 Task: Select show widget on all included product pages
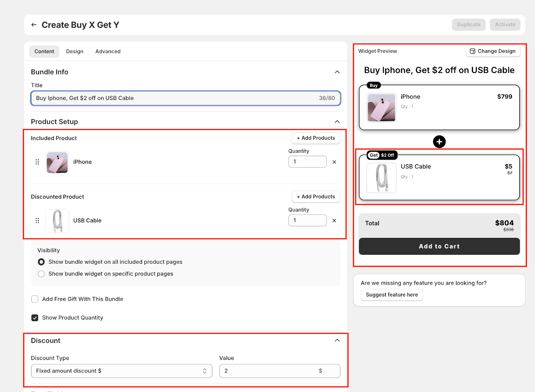[41, 262]
